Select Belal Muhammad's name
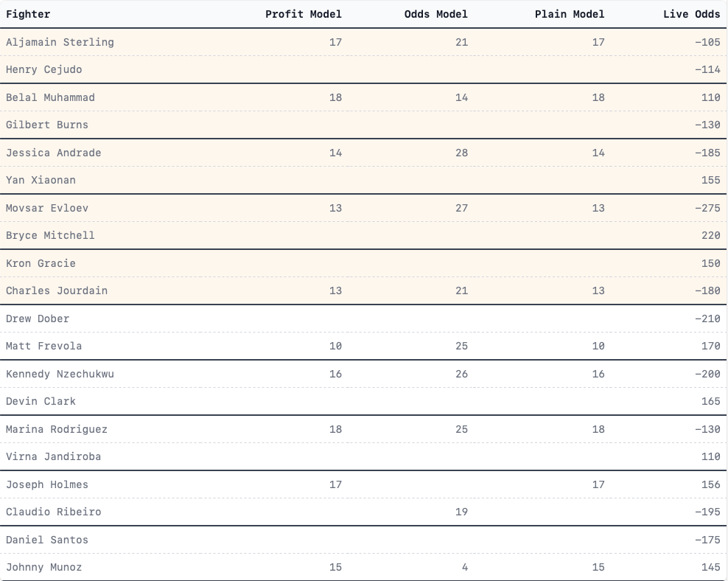This screenshot has width=728, height=581. 50,97
